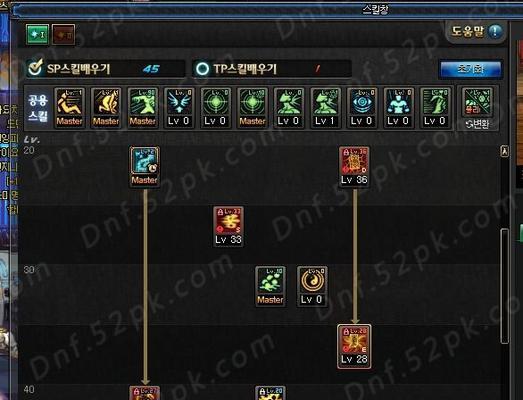Click the Lv 33 red skill icon
Image resolution: width=523 pixels, height=400 pixels.
(228, 227)
